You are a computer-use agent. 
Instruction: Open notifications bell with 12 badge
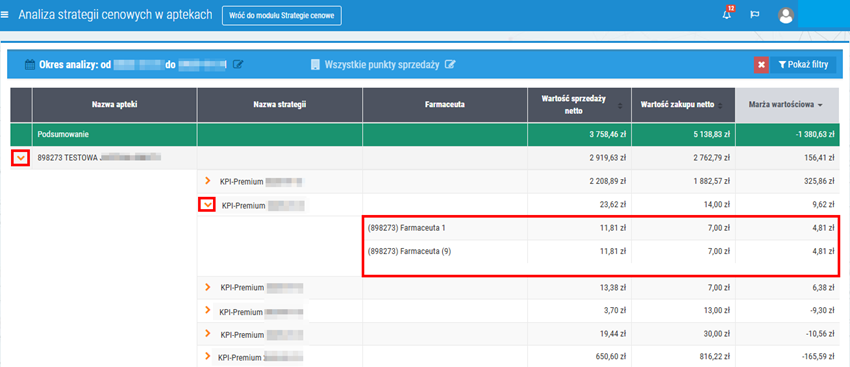727,15
